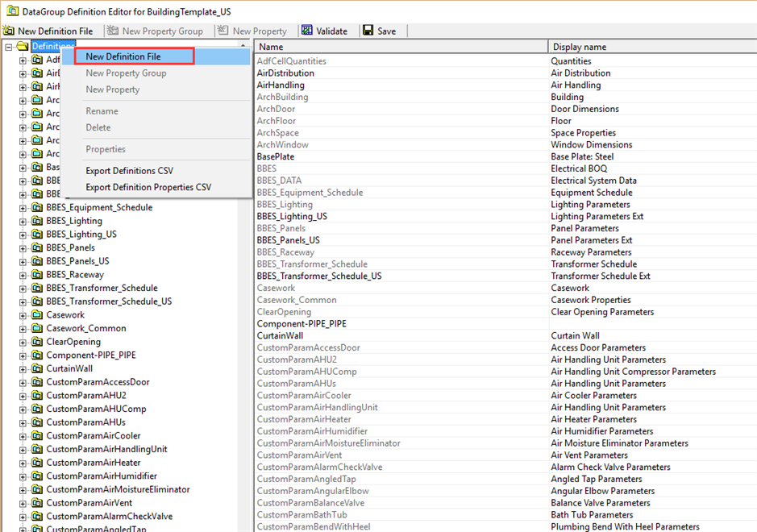Viewport: 757px width, 532px height.
Task: Expand the BBES_Raceway tree node
Action: [x=23, y=276]
